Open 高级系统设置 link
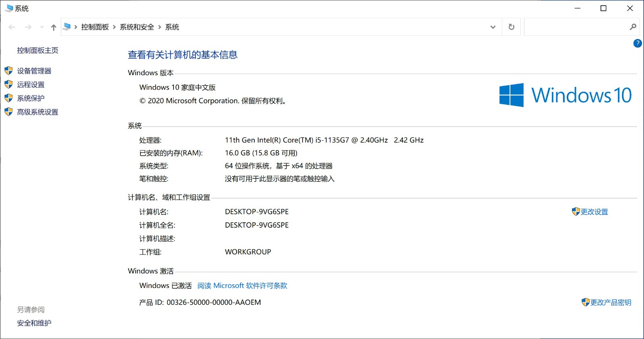This screenshot has height=339, width=644. click(37, 112)
